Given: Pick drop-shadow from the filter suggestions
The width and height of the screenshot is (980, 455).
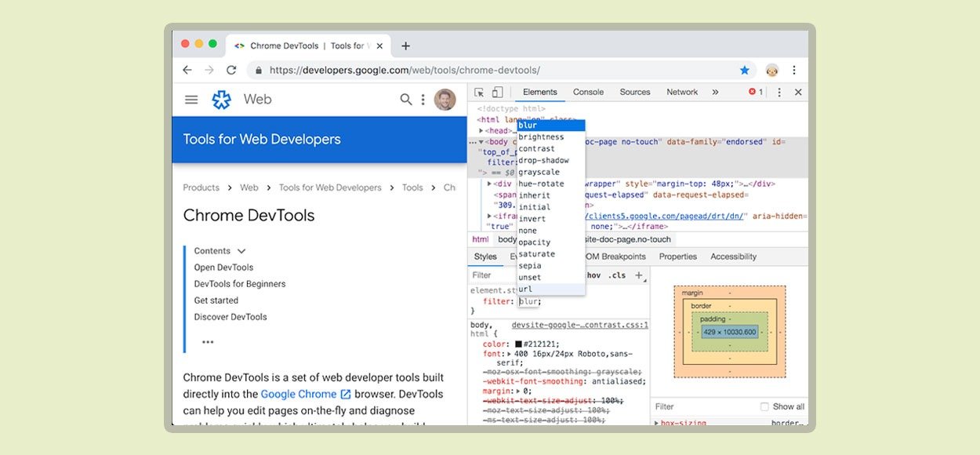Looking at the screenshot, I should tap(551, 161).
